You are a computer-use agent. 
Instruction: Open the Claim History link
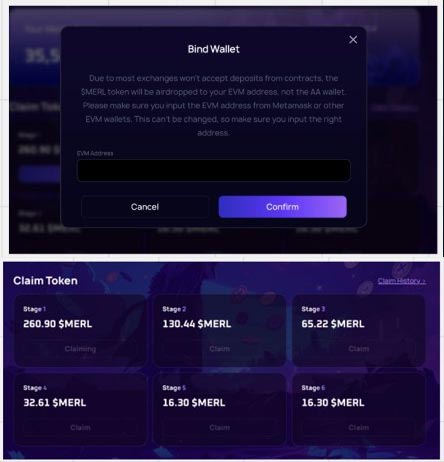(401, 281)
